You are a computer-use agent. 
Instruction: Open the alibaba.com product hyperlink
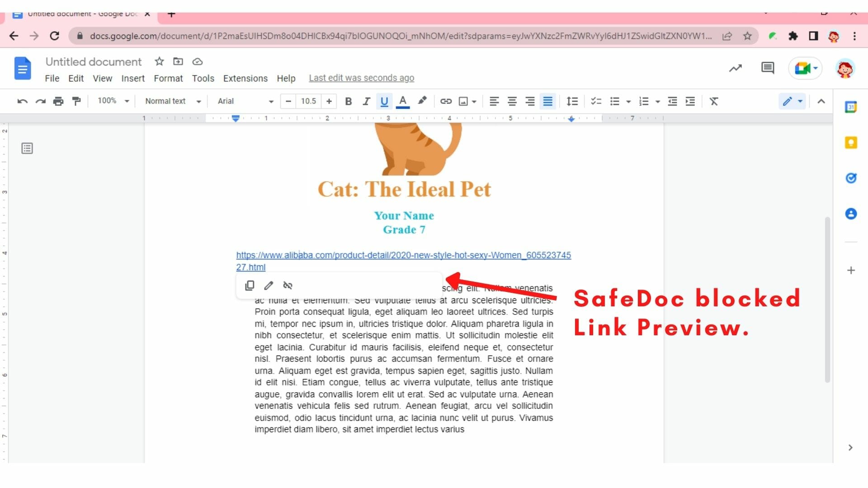click(x=403, y=261)
